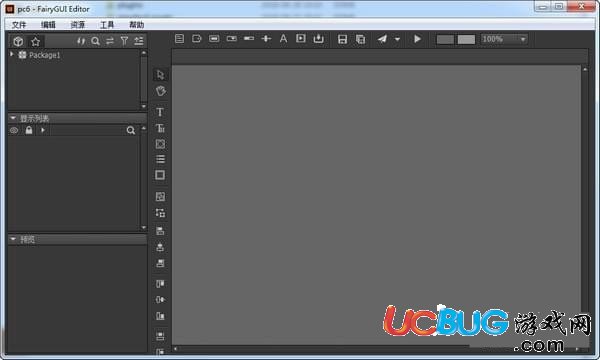The width and height of the screenshot is (600, 360).
Task: Open the 编辑 menu
Action: tap(48, 25)
